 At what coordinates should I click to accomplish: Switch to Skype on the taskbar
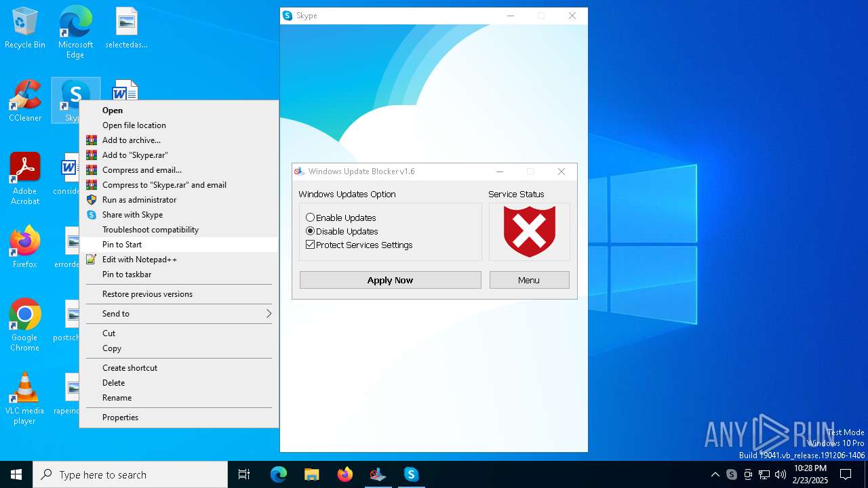tap(412, 474)
